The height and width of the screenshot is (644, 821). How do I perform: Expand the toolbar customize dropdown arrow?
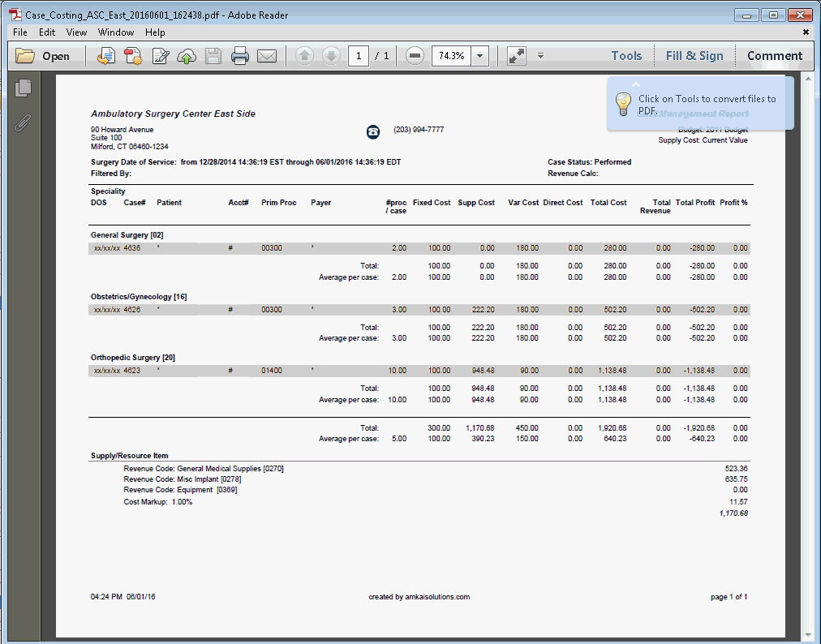[541, 55]
